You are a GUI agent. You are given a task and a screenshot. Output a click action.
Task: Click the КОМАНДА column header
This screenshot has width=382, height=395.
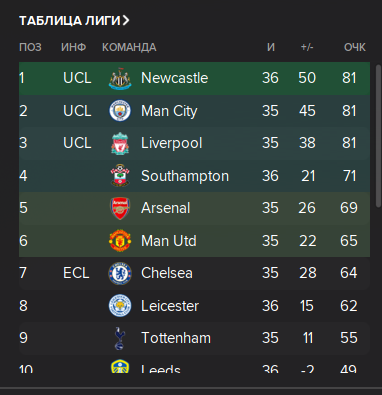129,47
